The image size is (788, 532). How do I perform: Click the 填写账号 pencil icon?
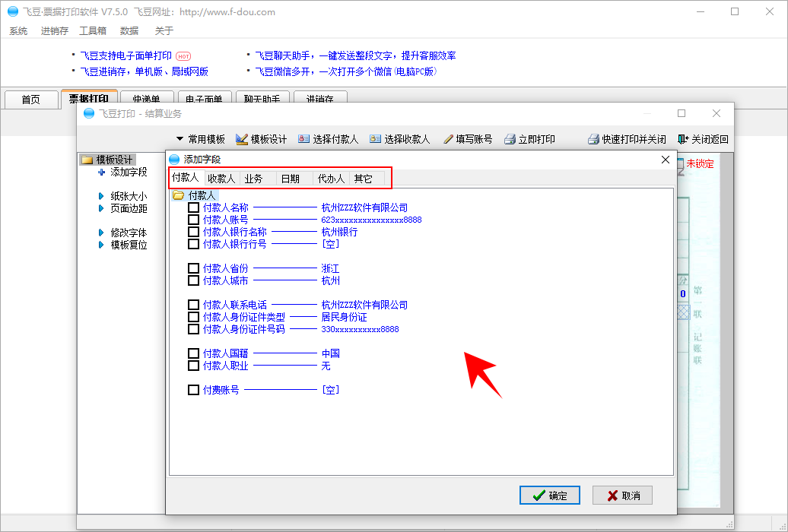click(449, 139)
